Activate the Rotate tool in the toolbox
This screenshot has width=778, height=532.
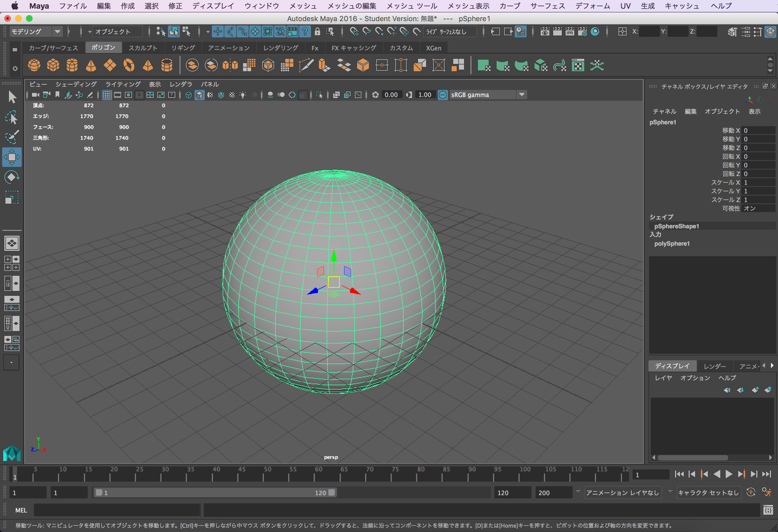(12, 177)
